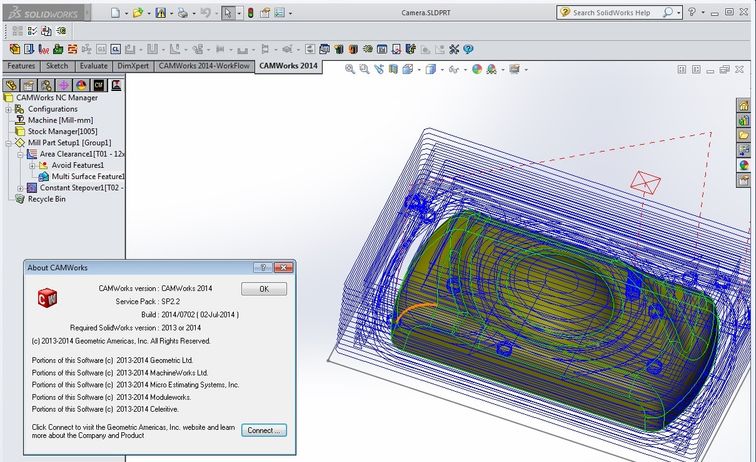Click the question mark Help icon in the title bar
The height and width of the screenshot is (462, 756).
pyautogui.click(x=692, y=12)
